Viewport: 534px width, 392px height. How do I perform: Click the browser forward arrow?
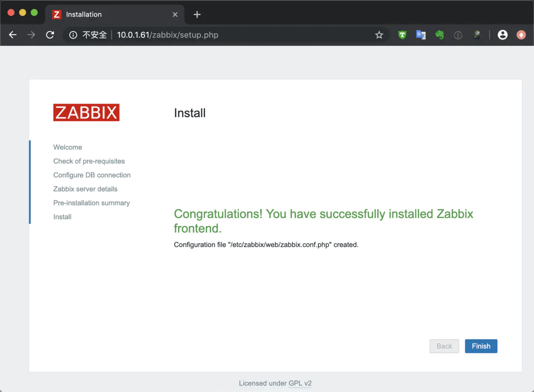(31, 35)
